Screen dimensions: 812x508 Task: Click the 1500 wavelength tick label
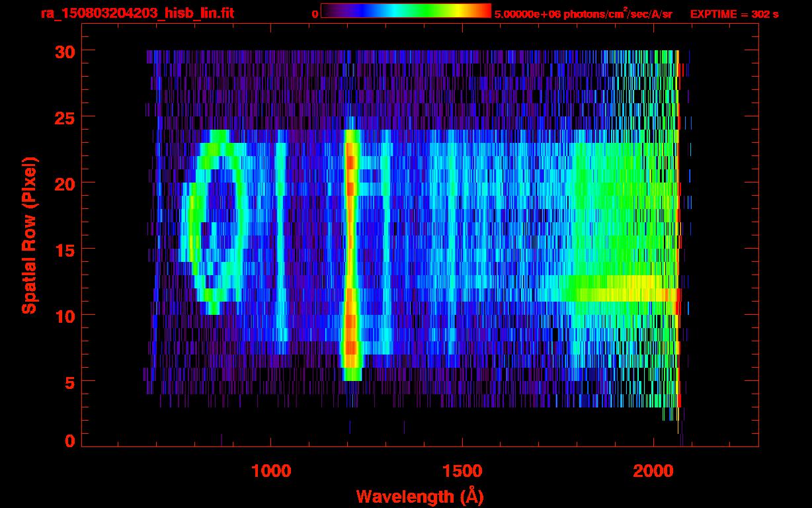462,471
